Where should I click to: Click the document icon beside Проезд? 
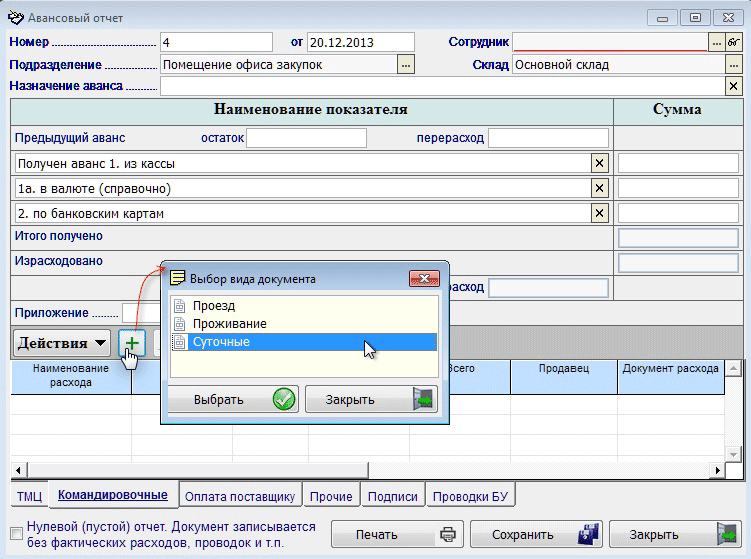tap(179, 306)
